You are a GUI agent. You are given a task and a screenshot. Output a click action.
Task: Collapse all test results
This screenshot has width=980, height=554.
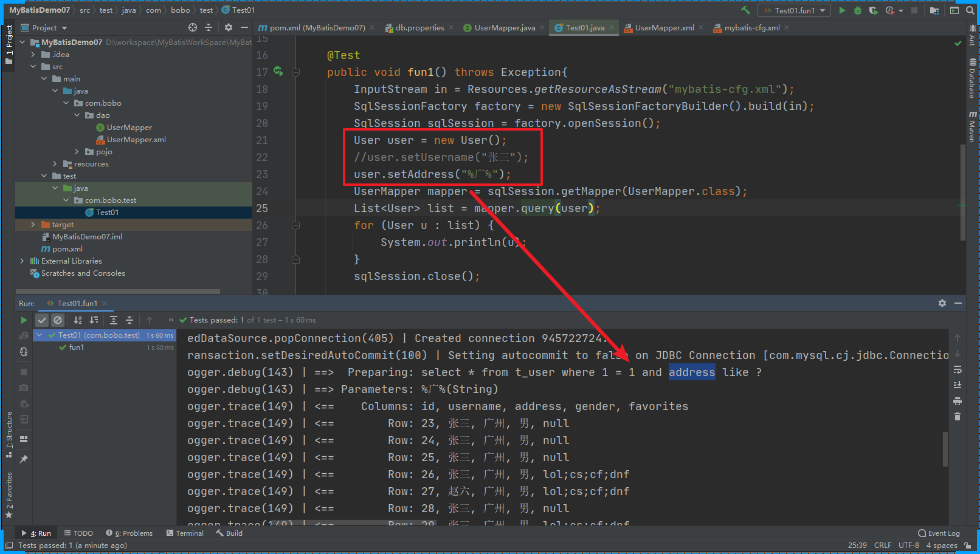click(x=129, y=320)
